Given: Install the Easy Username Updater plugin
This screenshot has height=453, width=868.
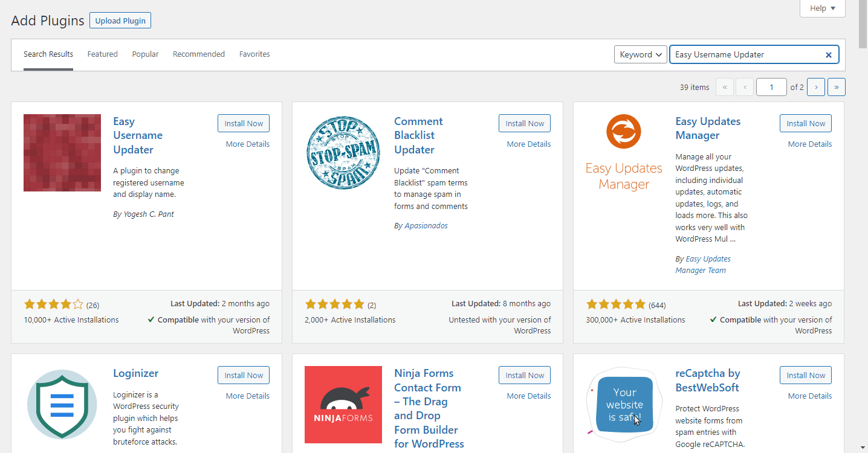Looking at the screenshot, I should [x=244, y=123].
